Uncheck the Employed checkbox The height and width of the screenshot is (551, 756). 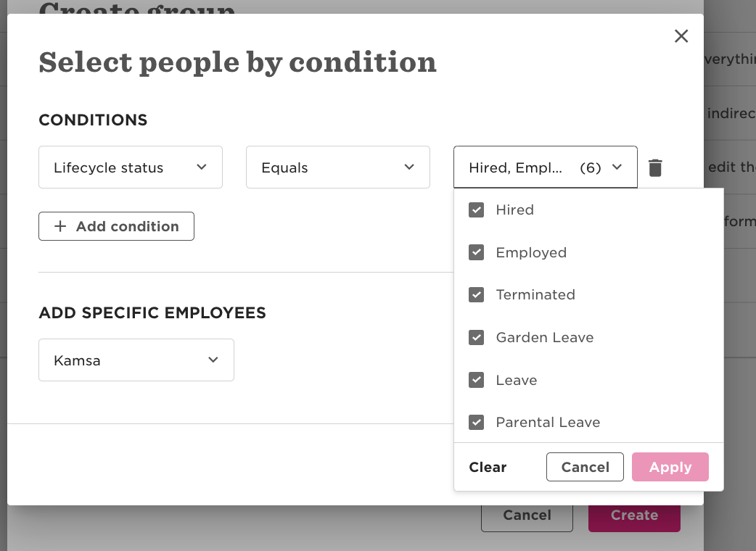[477, 252]
